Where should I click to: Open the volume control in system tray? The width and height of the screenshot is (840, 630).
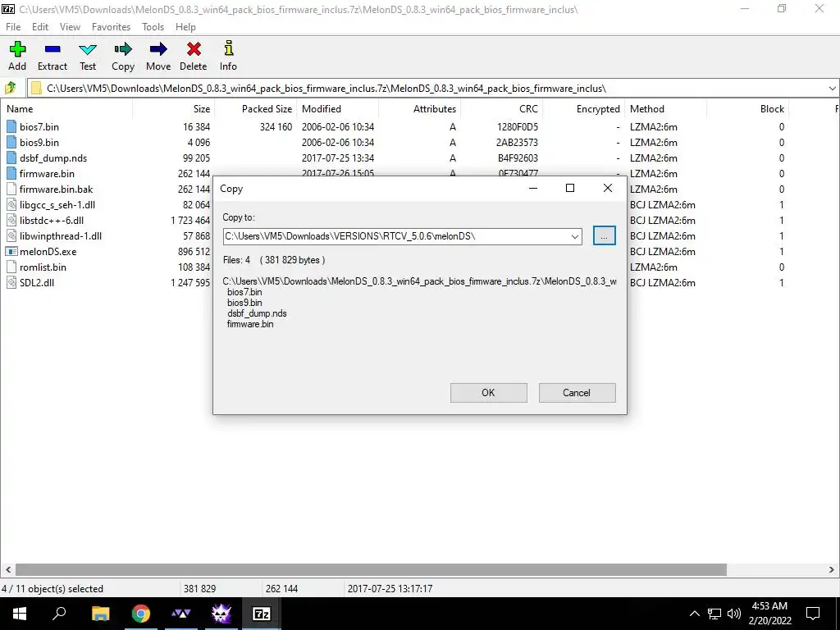pos(734,614)
